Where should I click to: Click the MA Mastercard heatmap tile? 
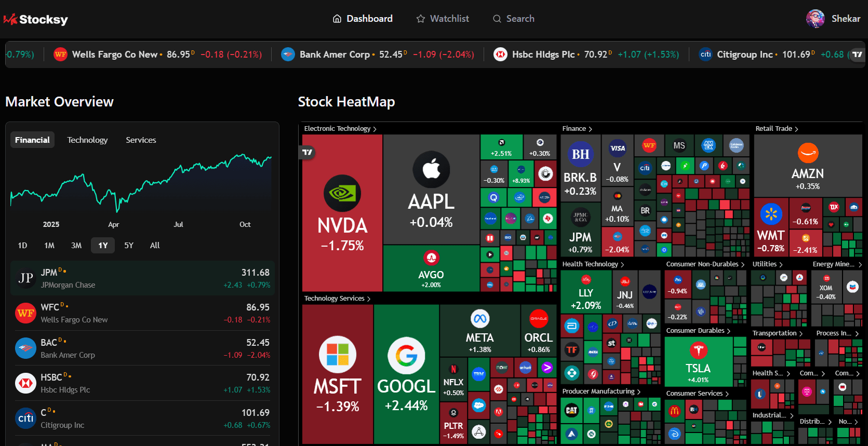click(617, 208)
